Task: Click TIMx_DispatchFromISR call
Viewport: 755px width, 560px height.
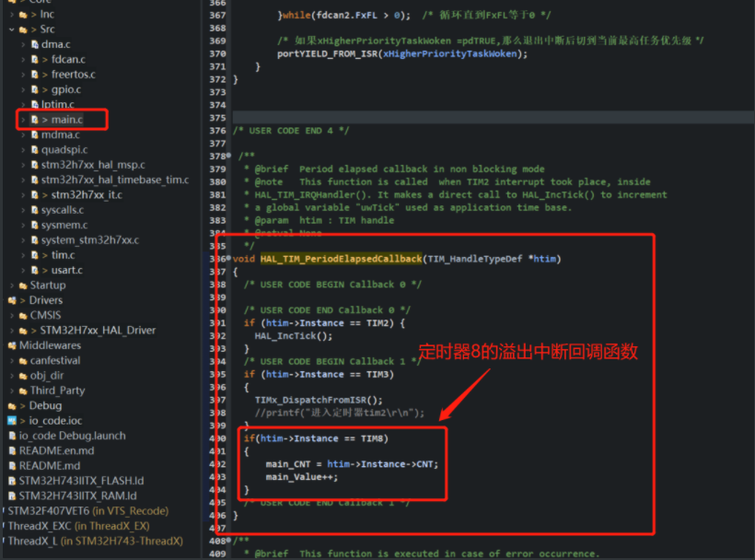Action: tap(319, 400)
